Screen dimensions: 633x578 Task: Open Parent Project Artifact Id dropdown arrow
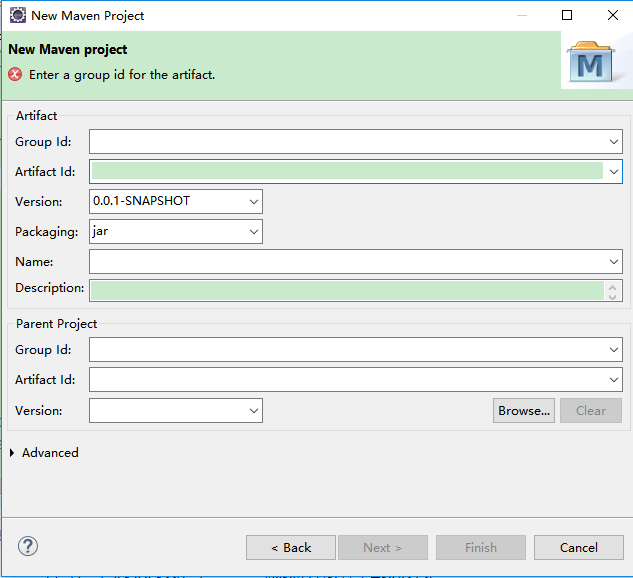pos(614,380)
